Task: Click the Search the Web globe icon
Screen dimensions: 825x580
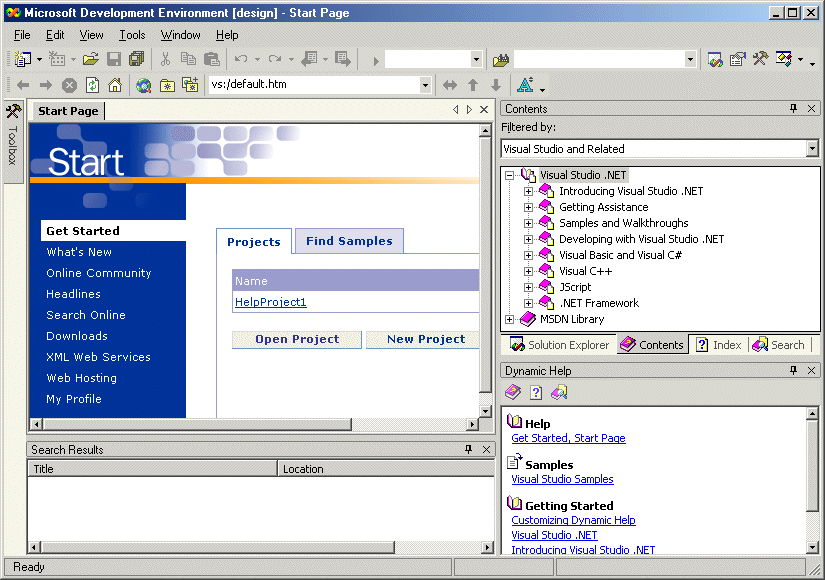Action: [x=144, y=85]
